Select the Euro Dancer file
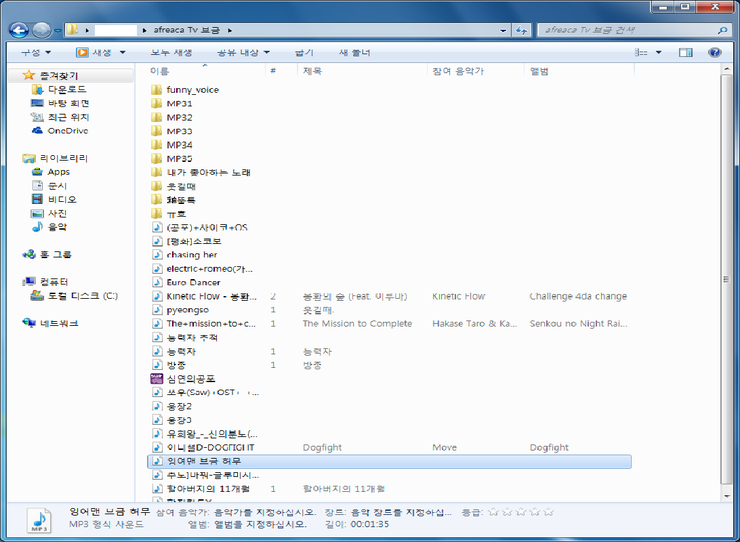This screenshot has width=740, height=542. 186,282
